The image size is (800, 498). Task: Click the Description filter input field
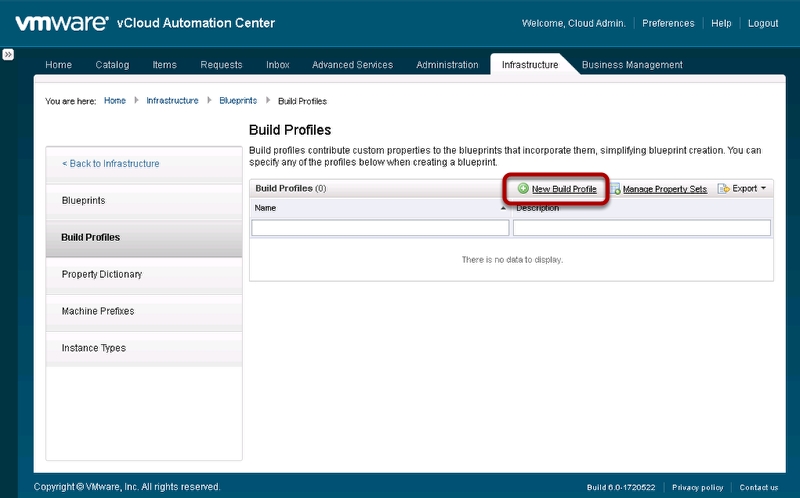coord(642,228)
